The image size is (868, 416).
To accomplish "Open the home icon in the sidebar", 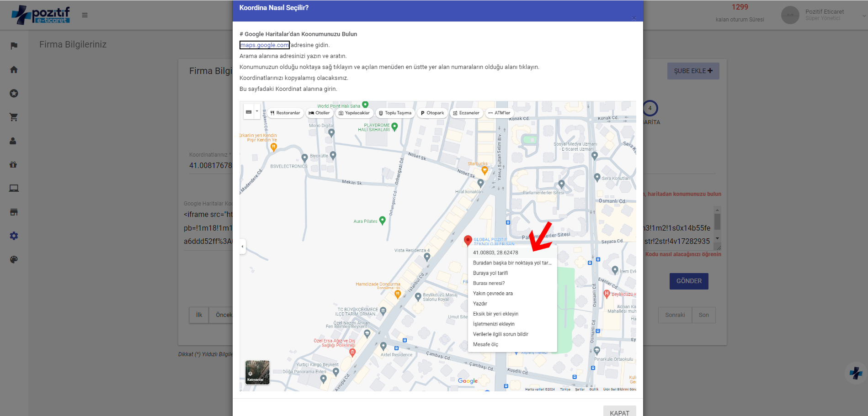I will coord(14,69).
